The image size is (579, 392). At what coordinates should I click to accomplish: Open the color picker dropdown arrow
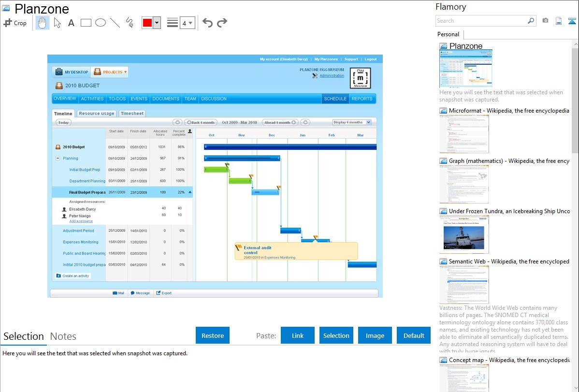pyautogui.click(x=157, y=23)
